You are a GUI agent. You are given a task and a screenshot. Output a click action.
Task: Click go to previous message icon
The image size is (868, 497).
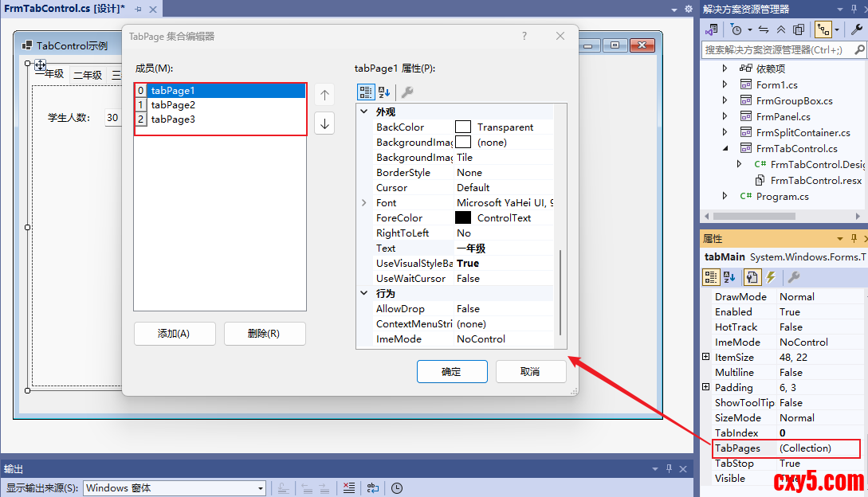pos(307,488)
